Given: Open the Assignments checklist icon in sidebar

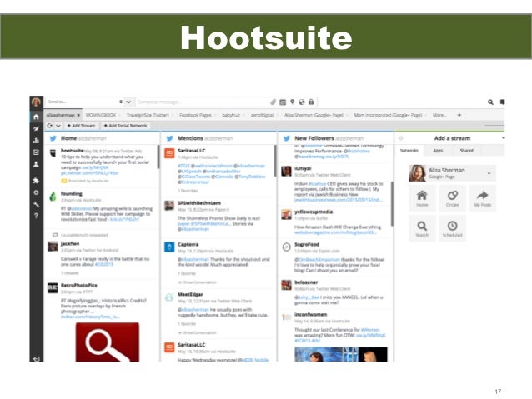Looking at the screenshot, I should tap(36, 152).
